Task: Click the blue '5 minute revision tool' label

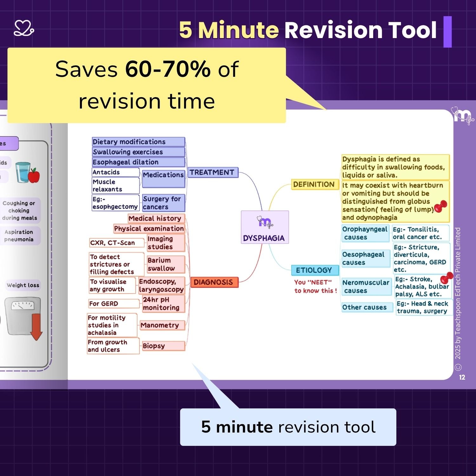Action: coord(288,427)
